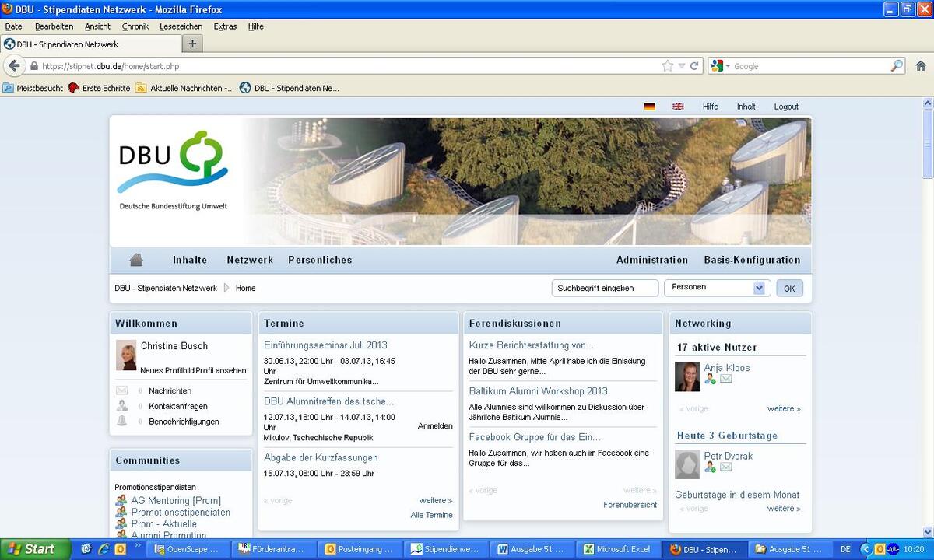Open a new browser tab with plus button
Screen dimensions: 934x560
point(192,44)
